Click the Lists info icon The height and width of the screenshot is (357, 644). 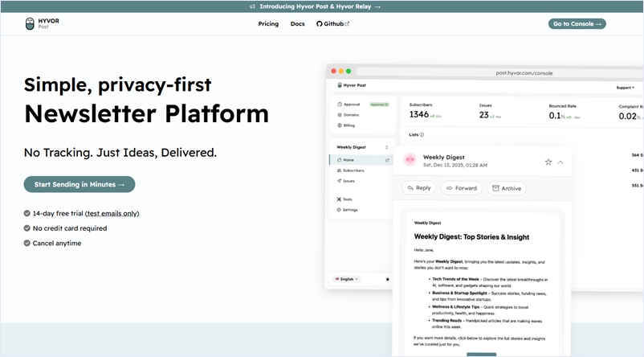click(x=422, y=135)
